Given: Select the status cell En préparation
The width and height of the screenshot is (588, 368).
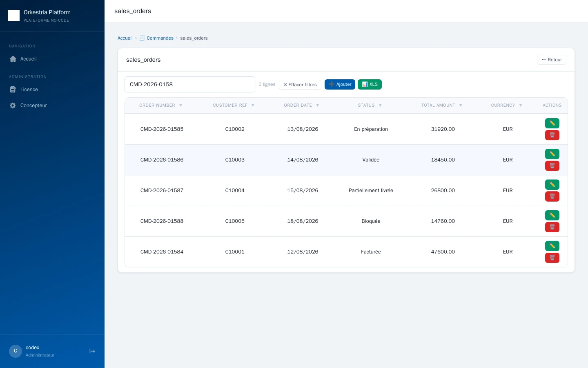Looking at the screenshot, I should pyautogui.click(x=371, y=129).
